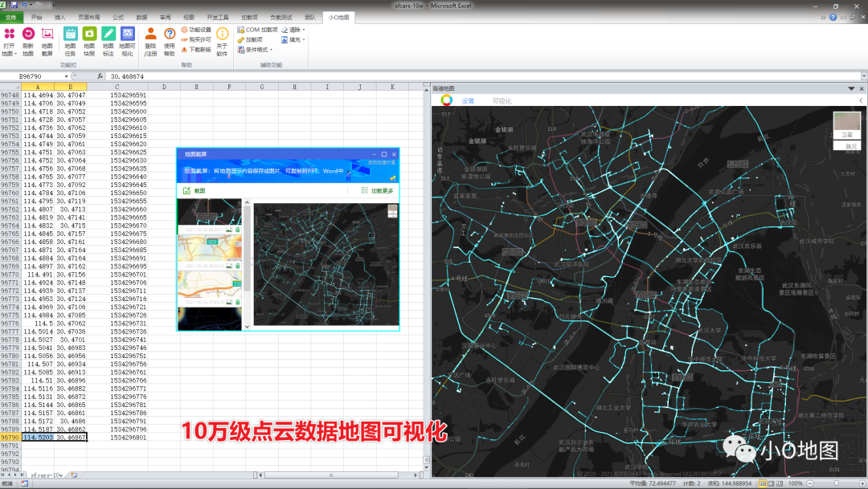868x489 pixels.
Task: Open the undo history dropdown arrow
Action: [32, 5]
